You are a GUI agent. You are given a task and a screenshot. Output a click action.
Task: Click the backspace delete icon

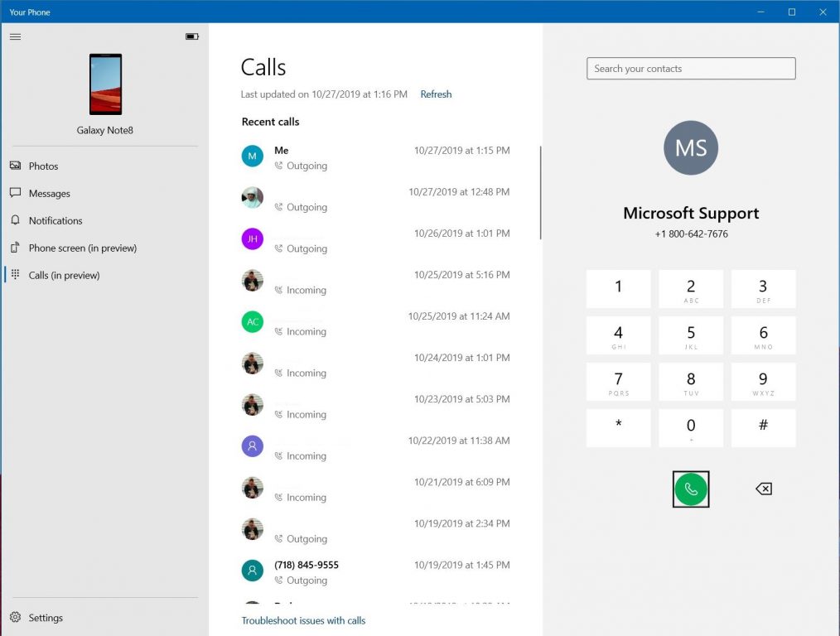click(x=763, y=489)
